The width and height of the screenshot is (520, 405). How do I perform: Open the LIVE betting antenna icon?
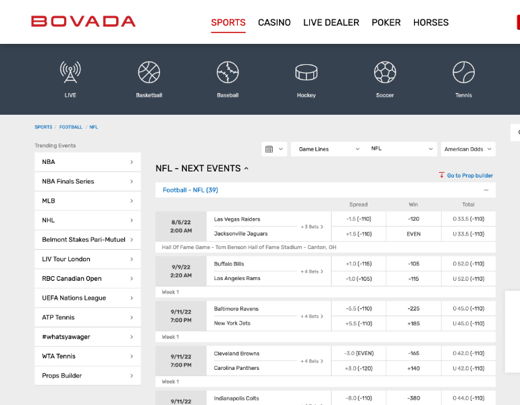70,72
